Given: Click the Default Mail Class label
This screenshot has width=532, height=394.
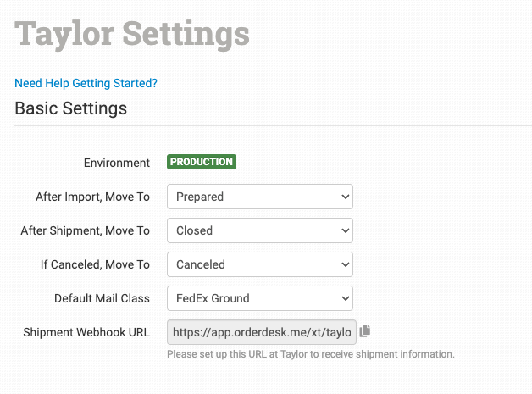Looking at the screenshot, I should [x=102, y=298].
